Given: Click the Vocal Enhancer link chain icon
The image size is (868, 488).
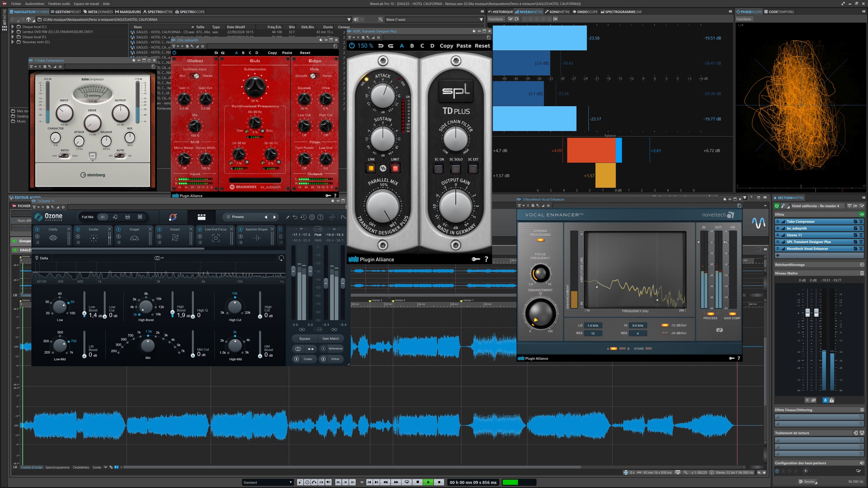Looking at the screenshot, I should tap(719, 330).
